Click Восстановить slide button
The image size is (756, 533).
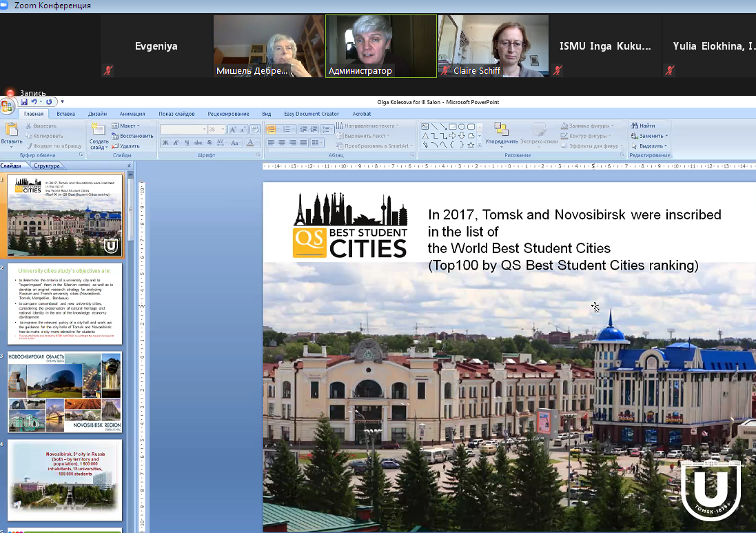pos(132,136)
